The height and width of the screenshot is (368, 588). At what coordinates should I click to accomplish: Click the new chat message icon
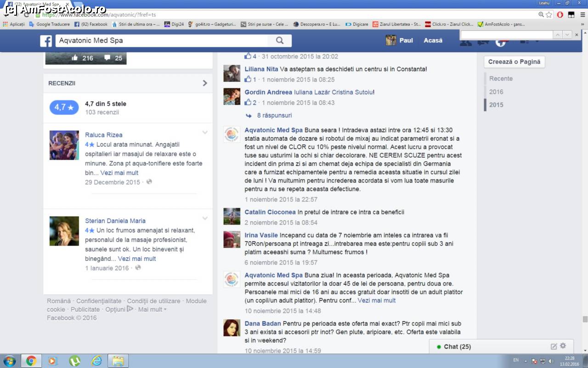tap(554, 346)
